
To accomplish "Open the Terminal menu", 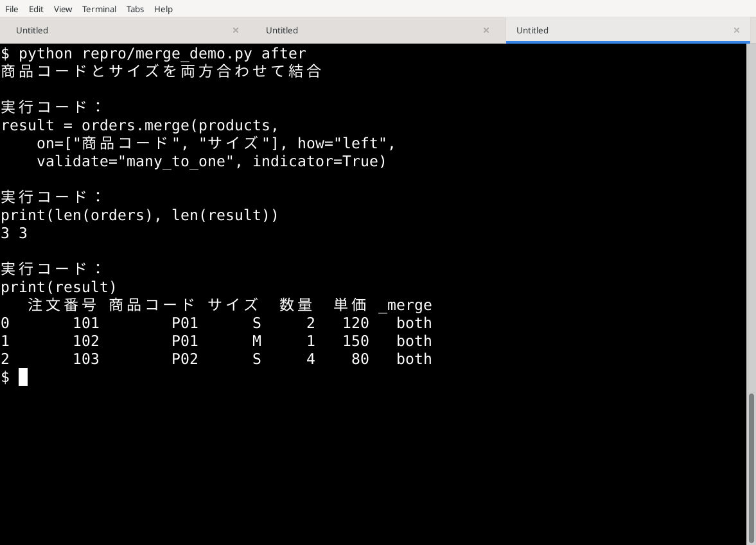I will (99, 9).
